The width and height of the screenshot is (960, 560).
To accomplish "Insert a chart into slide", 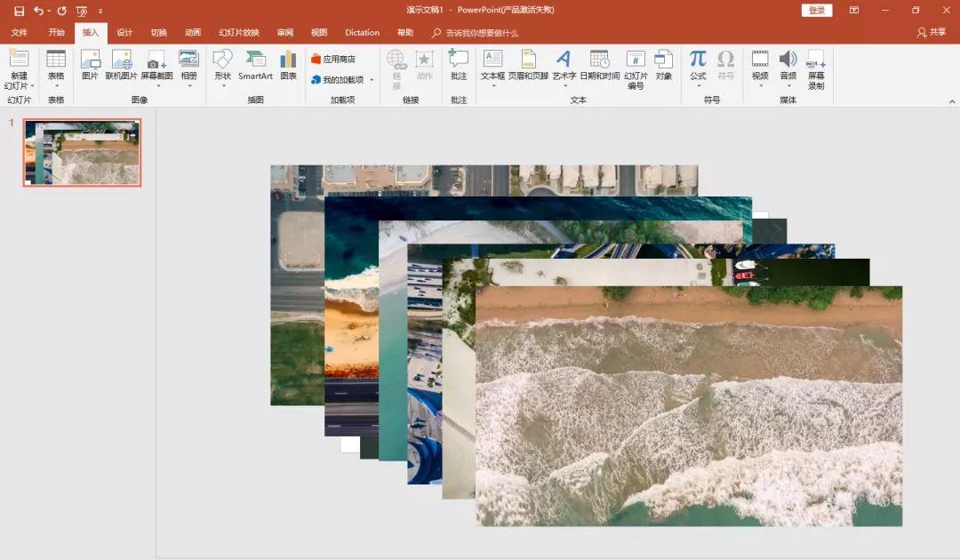I will (288, 65).
